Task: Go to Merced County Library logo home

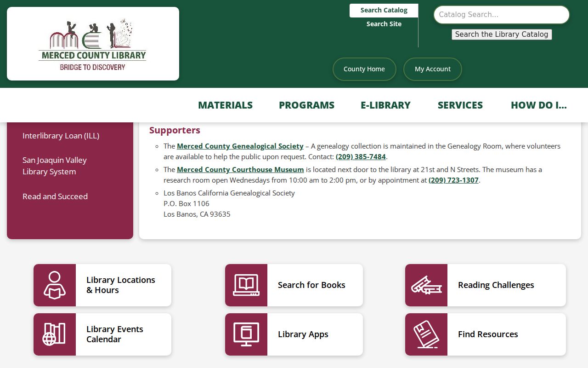Action: point(93,44)
